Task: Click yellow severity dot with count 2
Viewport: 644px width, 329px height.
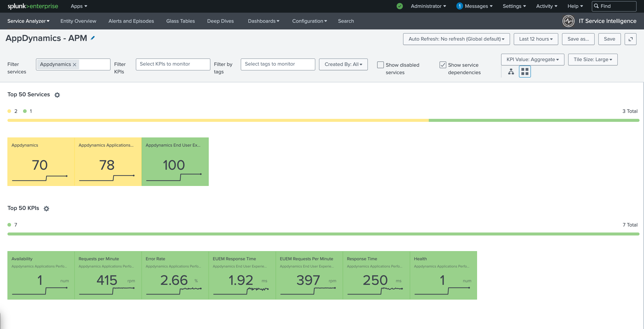Action: (9, 111)
